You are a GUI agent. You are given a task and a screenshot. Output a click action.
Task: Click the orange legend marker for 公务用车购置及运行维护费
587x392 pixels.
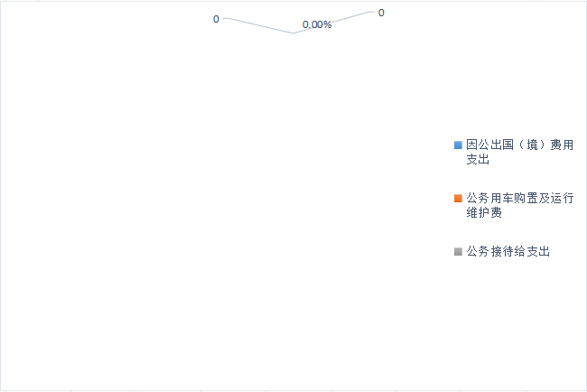458,198
